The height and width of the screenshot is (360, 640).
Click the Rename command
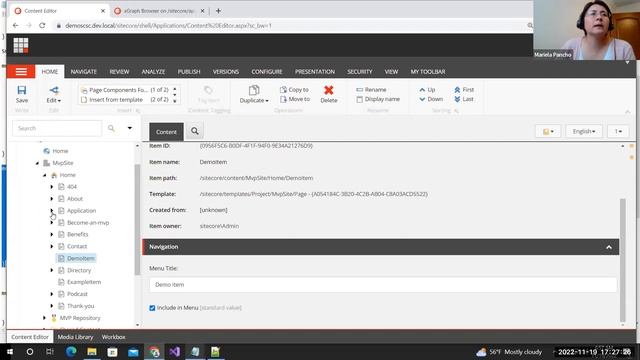[371, 89]
